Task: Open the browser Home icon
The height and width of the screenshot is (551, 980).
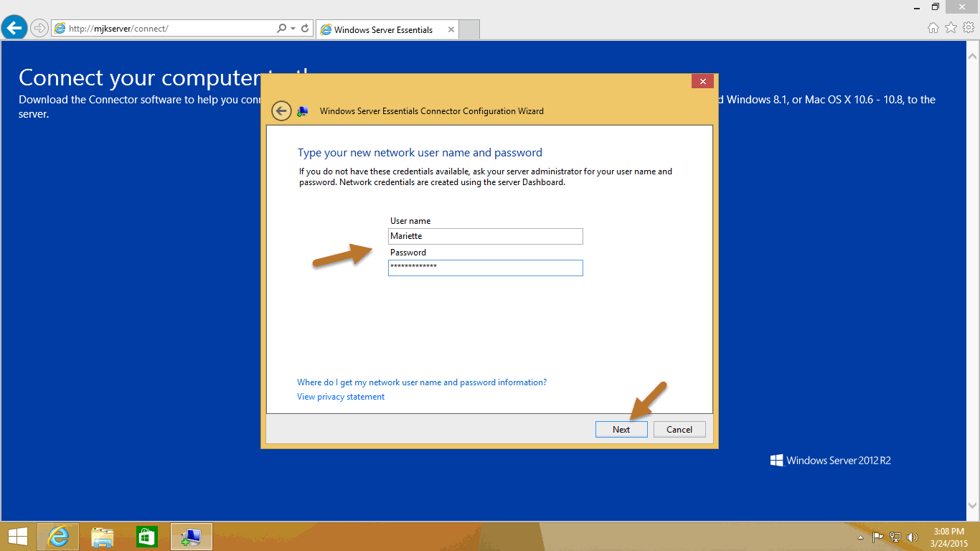Action: click(x=933, y=28)
